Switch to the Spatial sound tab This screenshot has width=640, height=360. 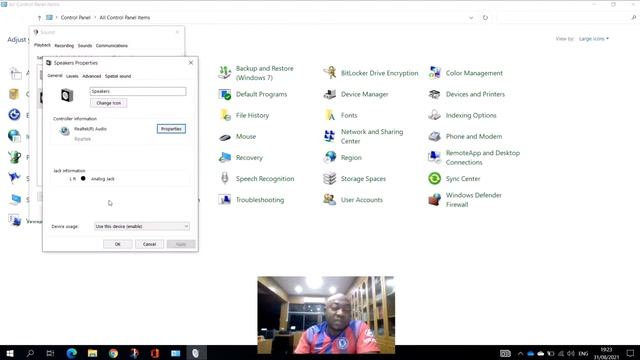[118, 76]
